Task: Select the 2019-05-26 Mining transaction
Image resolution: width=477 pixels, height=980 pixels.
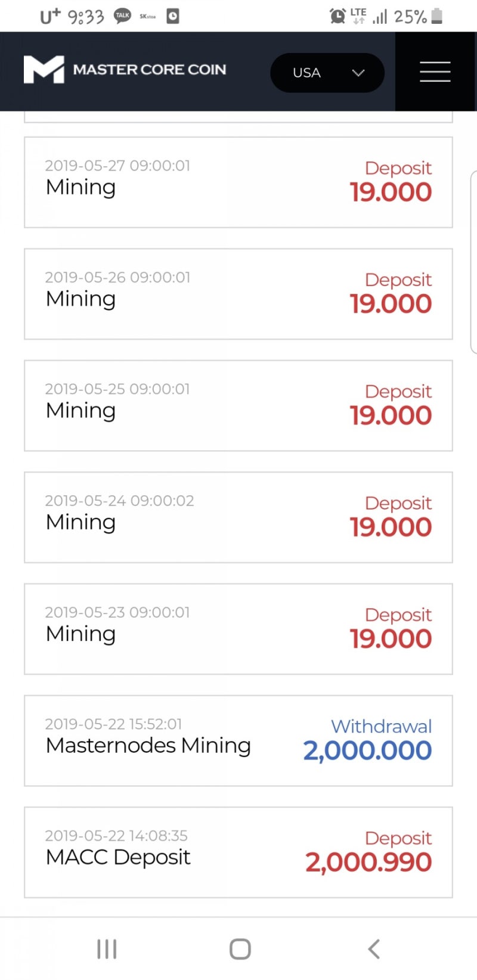Action: [x=238, y=294]
